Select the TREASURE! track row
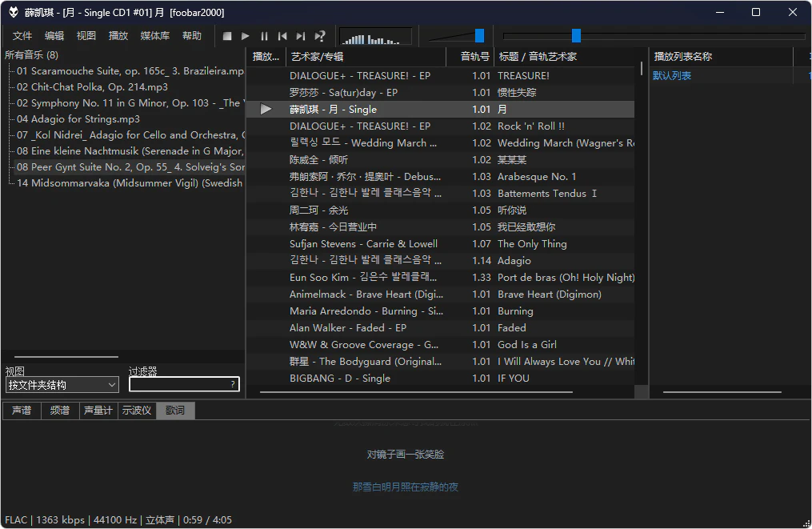Image resolution: width=812 pixels, height=529 pixels. point(440,76)
